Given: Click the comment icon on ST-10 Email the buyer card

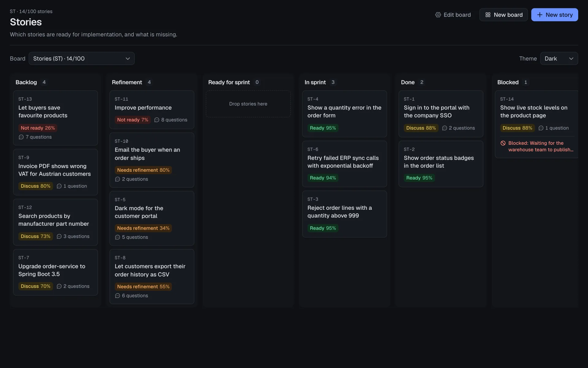Looking at the screenshot, I should (x=118, y=179).
